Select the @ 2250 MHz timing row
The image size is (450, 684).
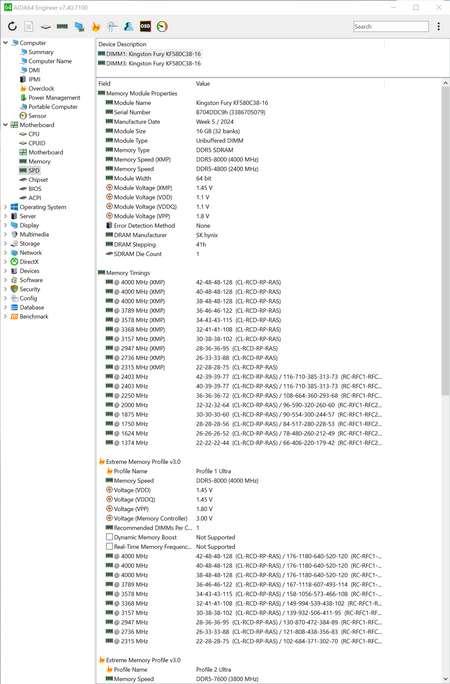[x=240, y=396]
